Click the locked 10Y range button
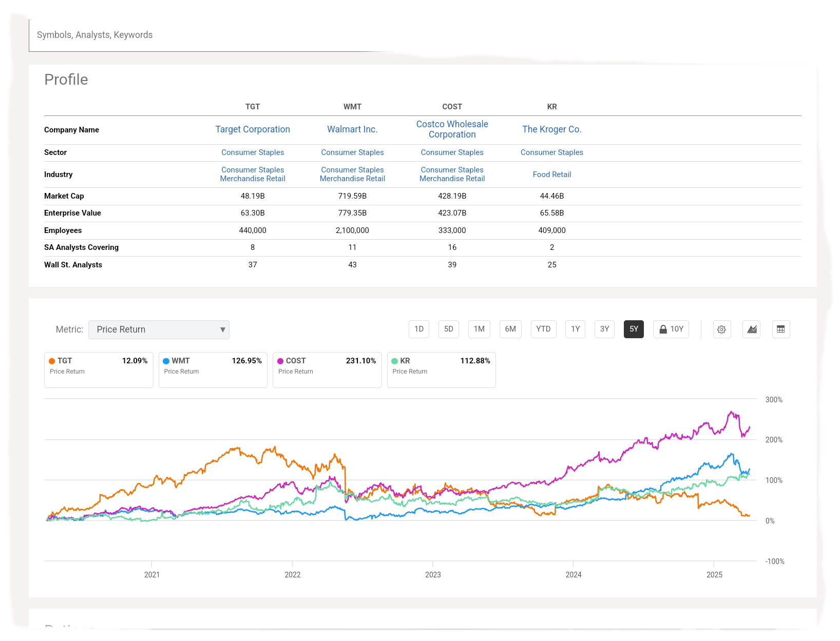This screenshot has height=641, width=840. pos(671,329)
